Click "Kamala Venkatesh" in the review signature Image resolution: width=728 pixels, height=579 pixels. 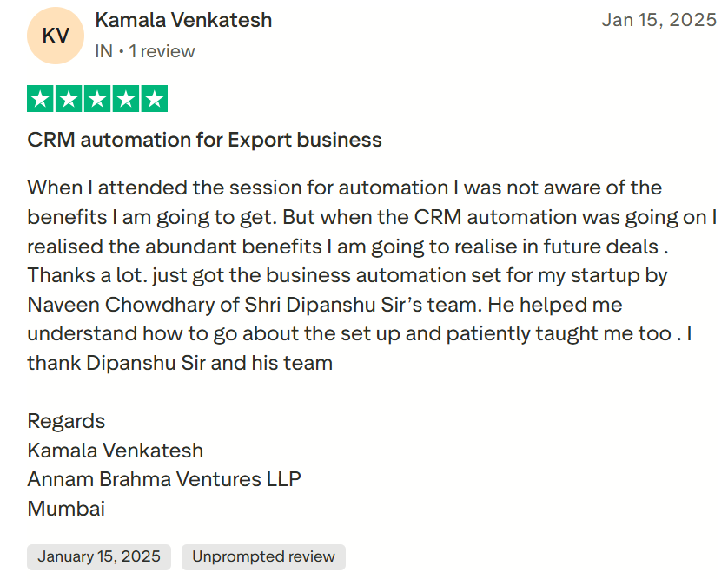pos(116,451)
